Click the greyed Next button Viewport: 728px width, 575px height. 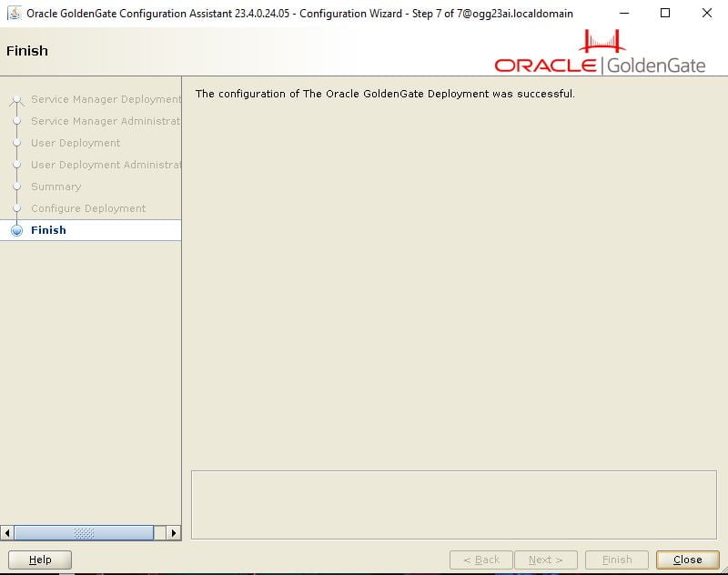point(545,560)
